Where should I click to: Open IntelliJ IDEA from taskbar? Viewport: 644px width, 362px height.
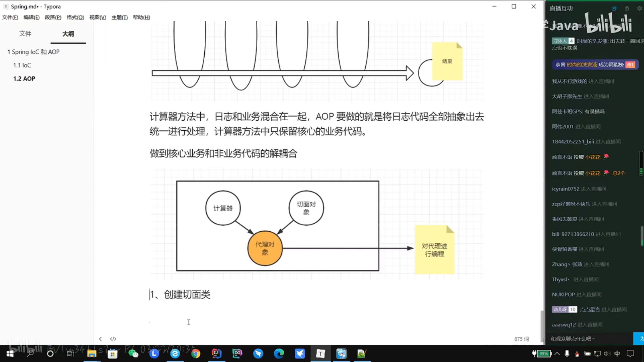point(216,354)
